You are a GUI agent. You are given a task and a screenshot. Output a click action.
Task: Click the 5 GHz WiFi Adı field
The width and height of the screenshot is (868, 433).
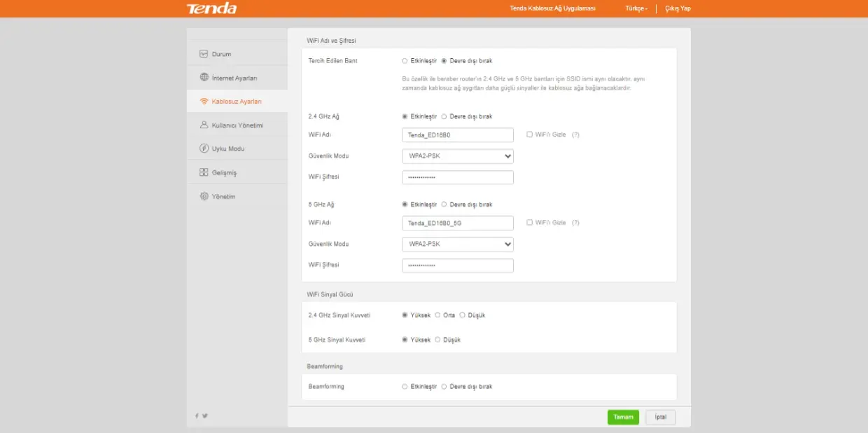tap(458, 223)
